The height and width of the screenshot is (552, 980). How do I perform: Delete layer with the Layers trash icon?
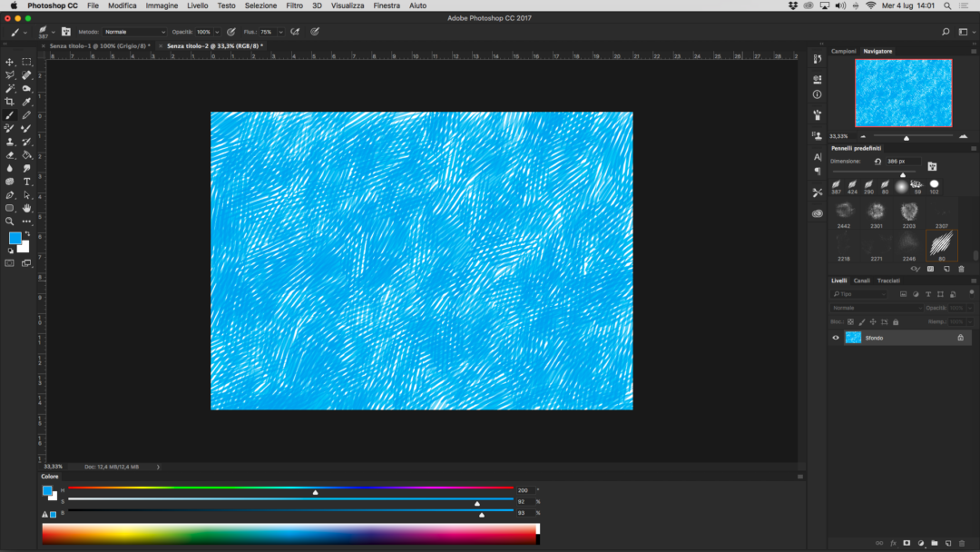click(962, 543)
